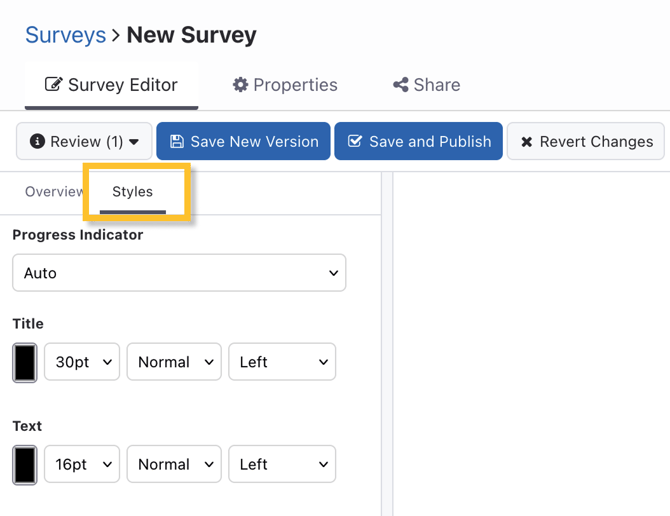The height and width of the screenshot is (516, 670).
Task: Click the floppy disk save icon
Action: coord(177,142)
